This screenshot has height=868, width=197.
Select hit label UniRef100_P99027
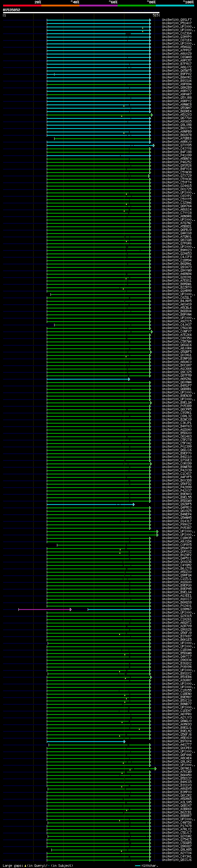[177, 525]
